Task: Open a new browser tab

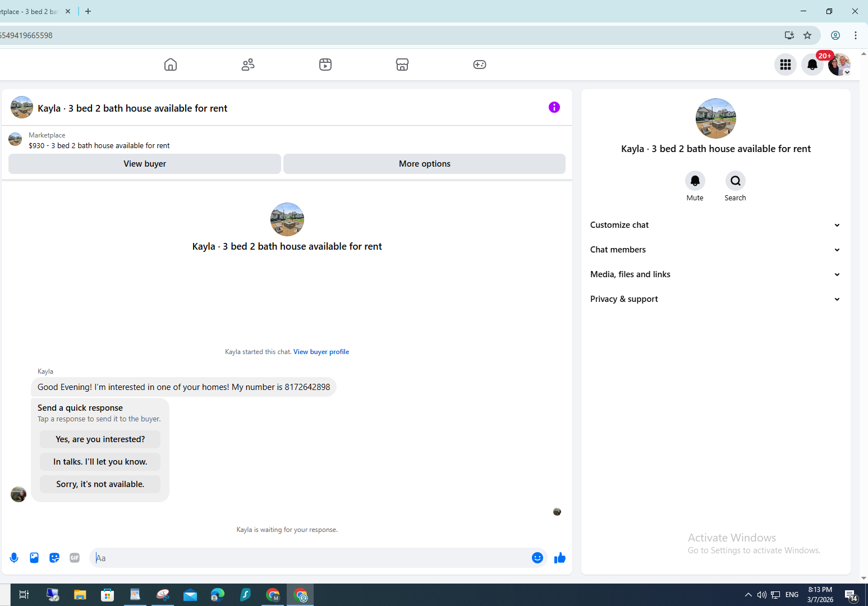Action: pos(88,11)
